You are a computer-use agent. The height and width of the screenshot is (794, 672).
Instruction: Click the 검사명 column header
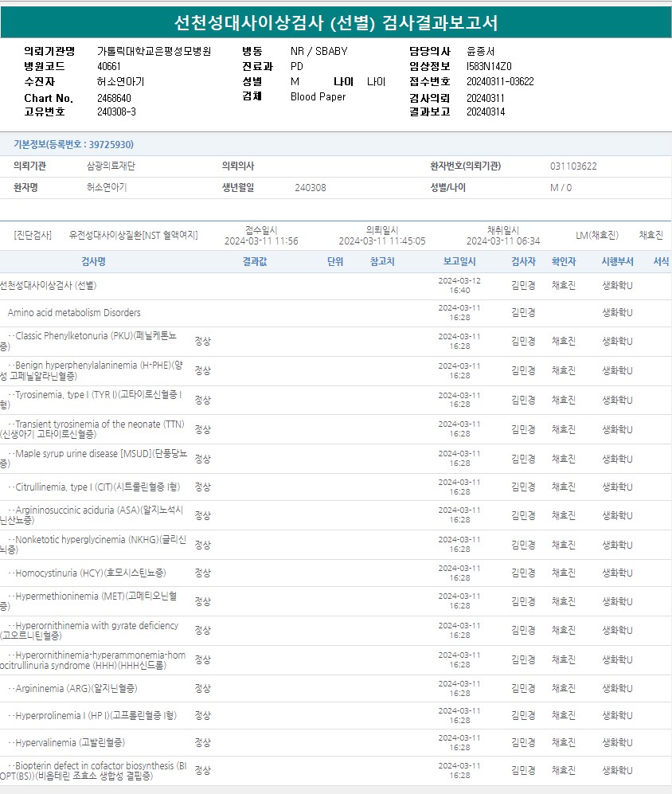point(93,261)
